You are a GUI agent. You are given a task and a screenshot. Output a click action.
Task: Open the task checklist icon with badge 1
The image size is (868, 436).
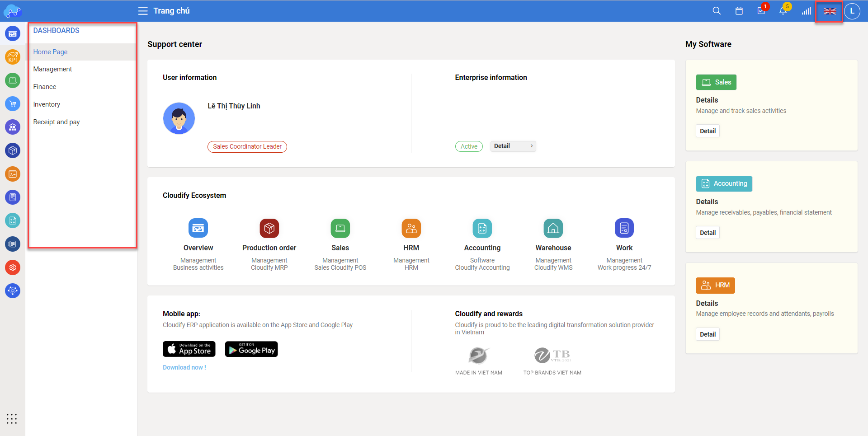point(762,10)
